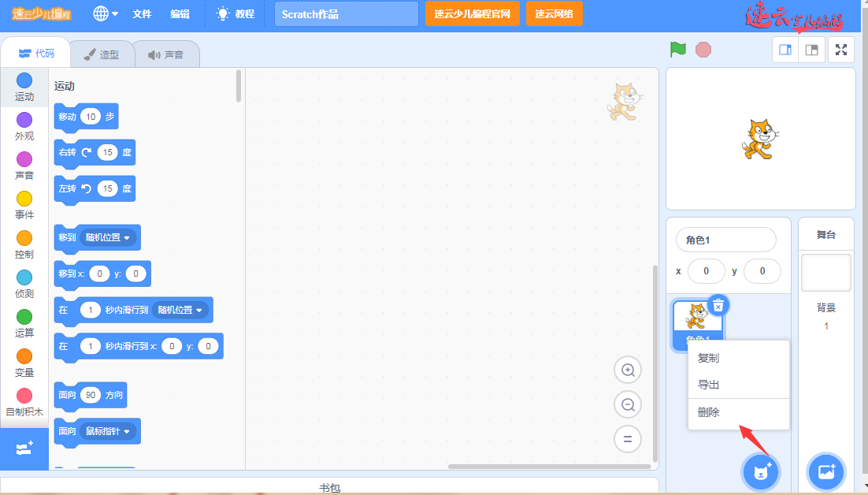Enter full screen stage mode
Viewport: 868px width, 495px height.
[x=840, y=50]
